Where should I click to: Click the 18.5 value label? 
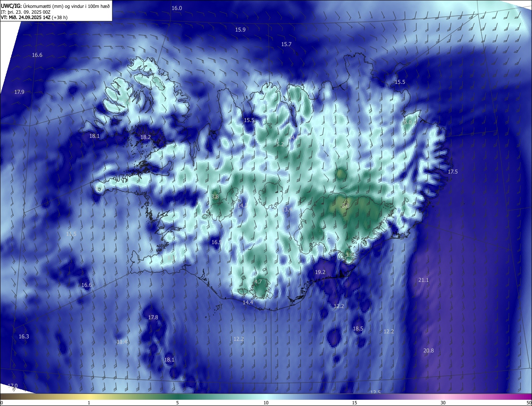tap(358, 328)
